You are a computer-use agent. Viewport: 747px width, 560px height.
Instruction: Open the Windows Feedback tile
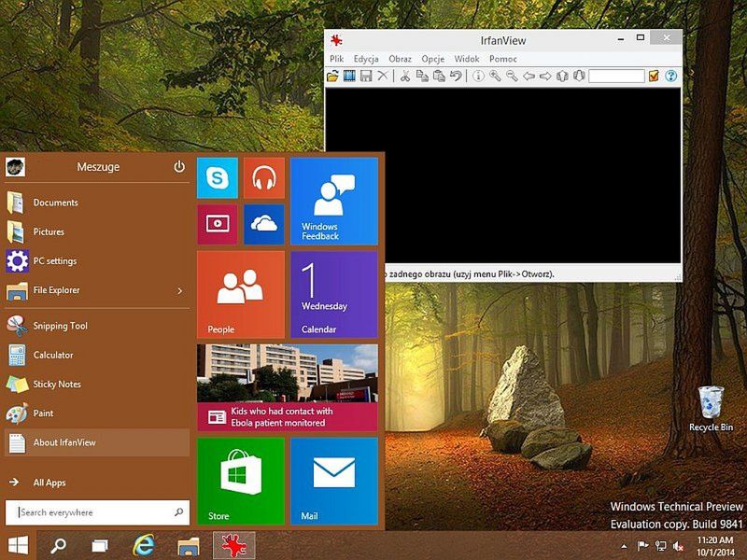coord(334,201)
